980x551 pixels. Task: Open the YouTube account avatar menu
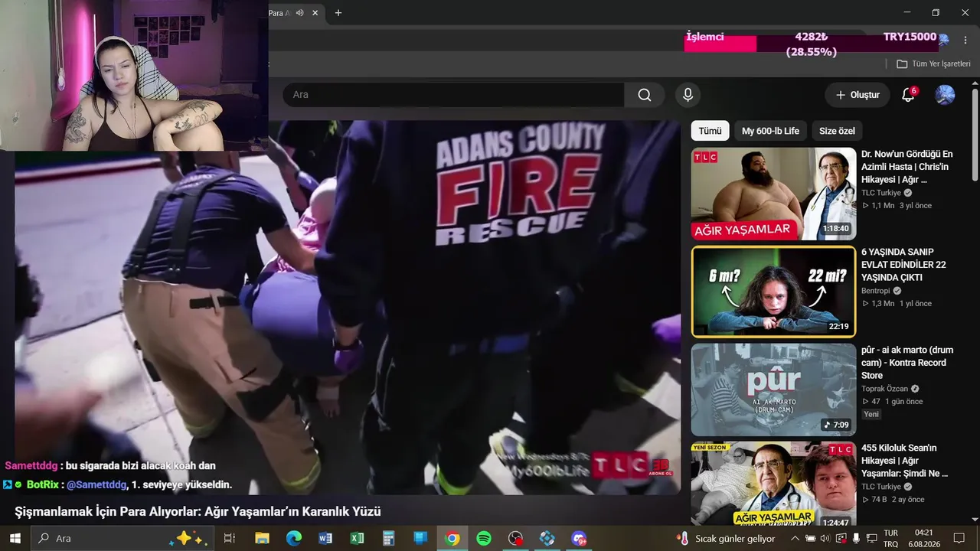click(945, 95)
